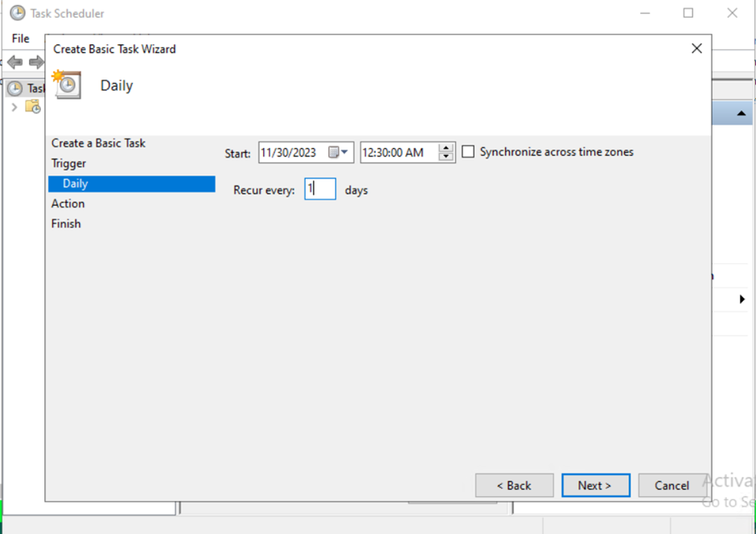Viewport: 756px width, 534px height.
Task: Enable Synchronize across time zones checkbox
Action: click(x=468, y=151)
